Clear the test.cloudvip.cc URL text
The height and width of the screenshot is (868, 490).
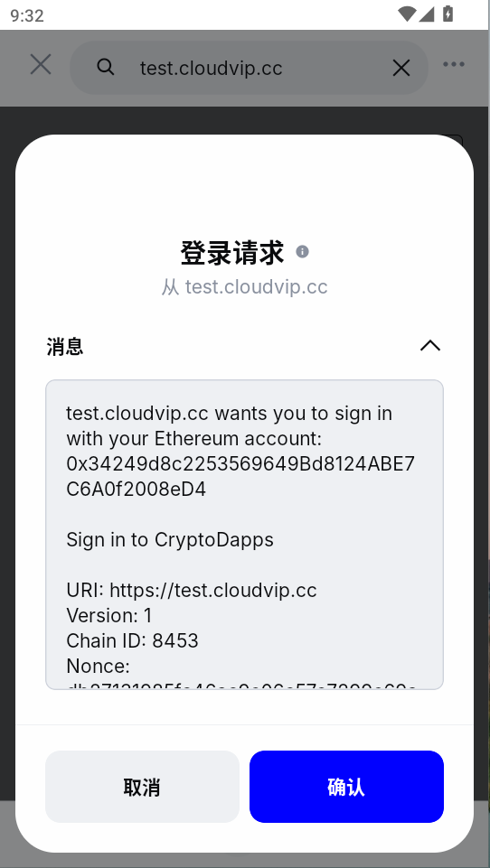401,68
